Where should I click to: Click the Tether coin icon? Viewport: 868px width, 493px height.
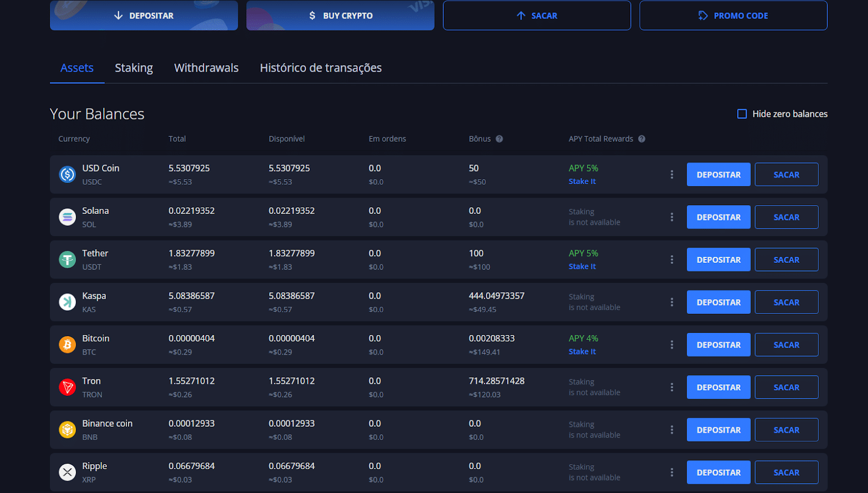tap(67, 260)
